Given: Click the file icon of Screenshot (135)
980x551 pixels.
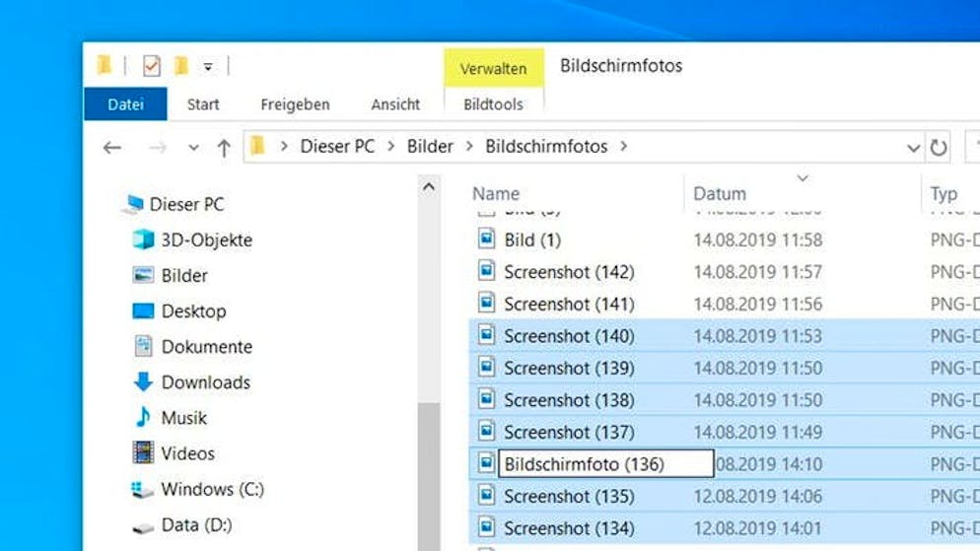Looking at the screenshot, I should point(487,495).
